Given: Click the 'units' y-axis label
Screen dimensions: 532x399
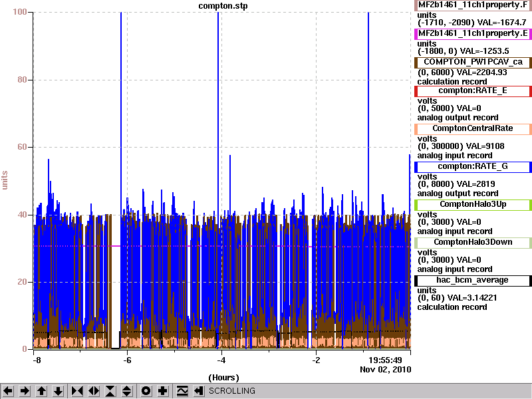Looking at the screenshot, I should pyautogui.click(x=5, y=180).
